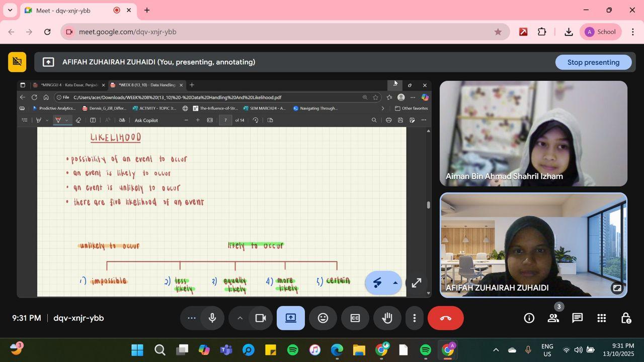This screenshot has width=644, height=362.
Task: Open host controls lock icon
Action: pos(625,318)
